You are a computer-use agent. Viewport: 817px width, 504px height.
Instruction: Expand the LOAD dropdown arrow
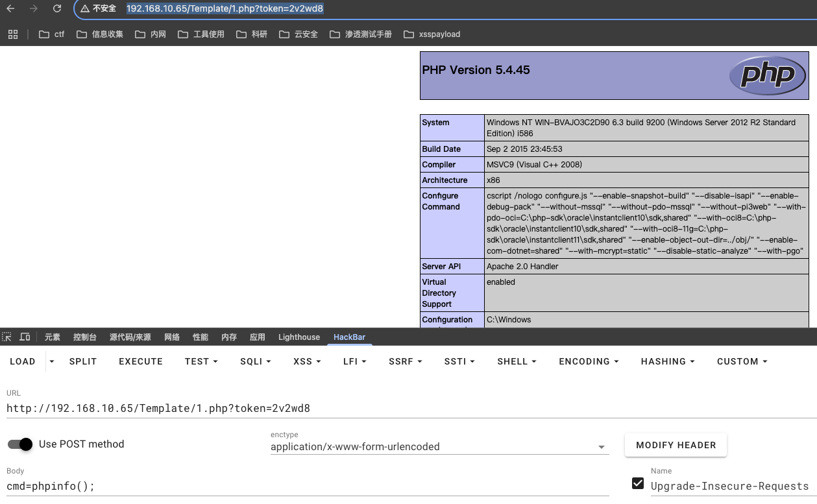tap(52, 361)
